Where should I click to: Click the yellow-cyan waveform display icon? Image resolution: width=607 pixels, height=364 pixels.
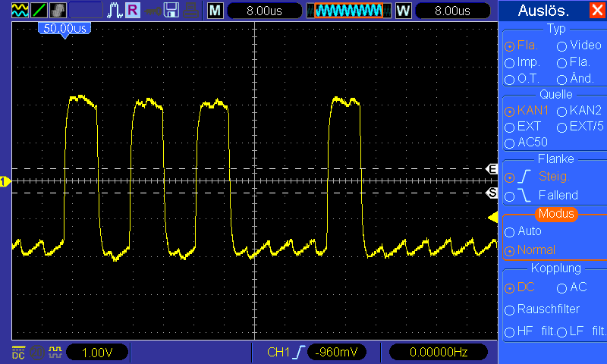point(20,11)
